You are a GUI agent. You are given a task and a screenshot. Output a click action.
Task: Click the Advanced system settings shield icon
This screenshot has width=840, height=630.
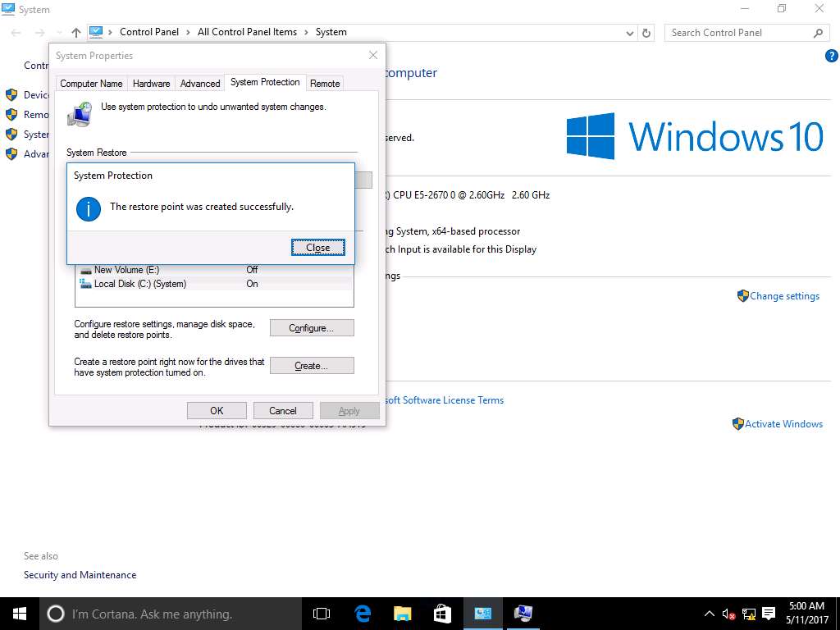tap(11, 154)
